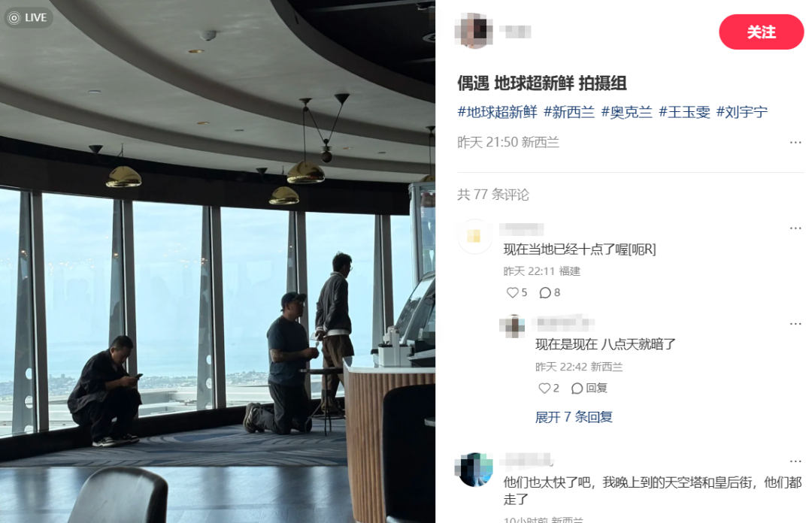Open more options for the first comment

[x=795, y=228]
